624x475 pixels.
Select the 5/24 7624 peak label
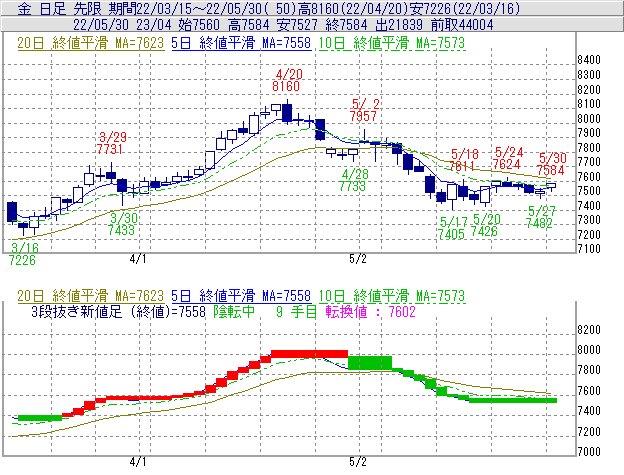point(507,158)
